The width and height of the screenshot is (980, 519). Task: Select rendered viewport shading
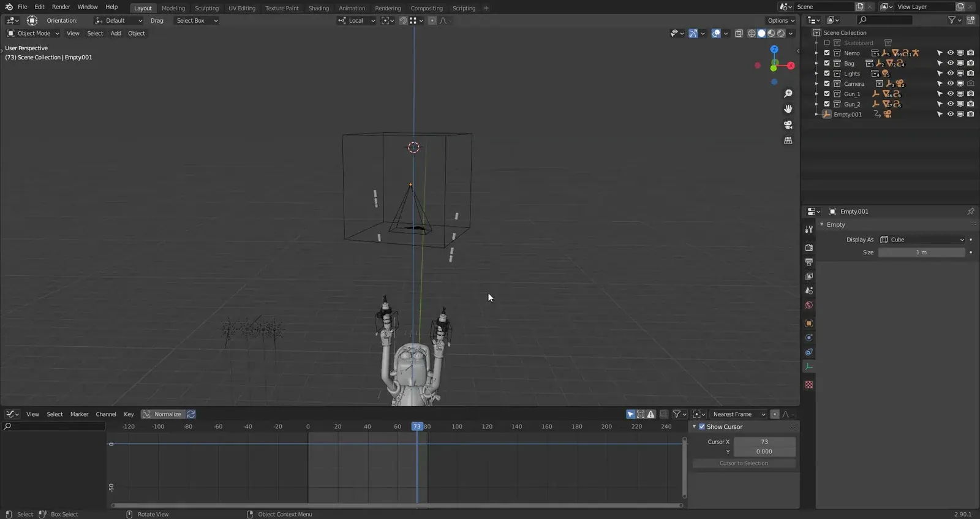click(781, 33)
